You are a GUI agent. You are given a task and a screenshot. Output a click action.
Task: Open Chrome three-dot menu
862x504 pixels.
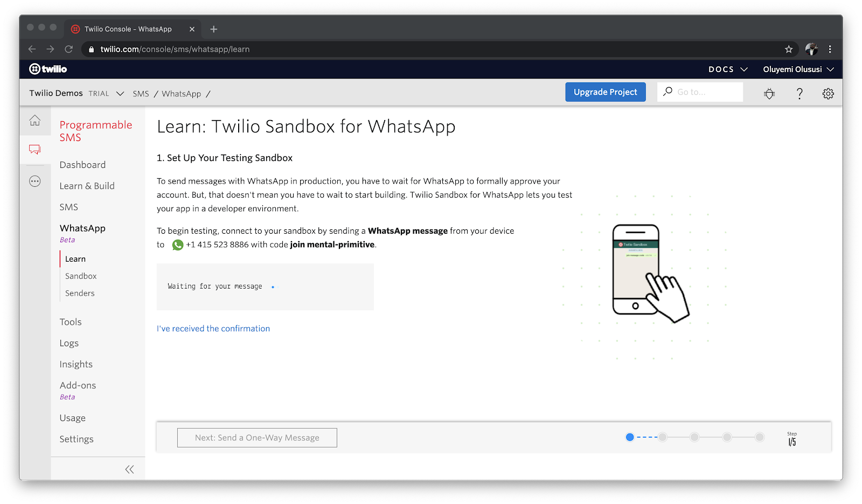tap(830, 49)
